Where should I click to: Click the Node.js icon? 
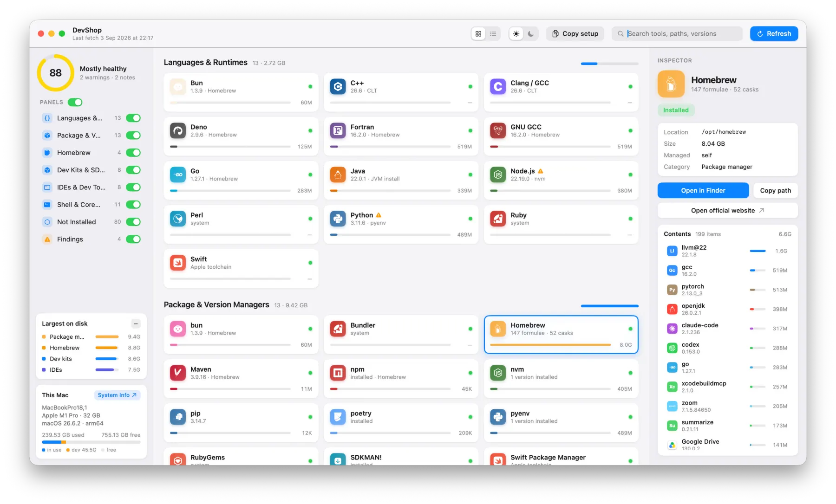click(498, 175)
